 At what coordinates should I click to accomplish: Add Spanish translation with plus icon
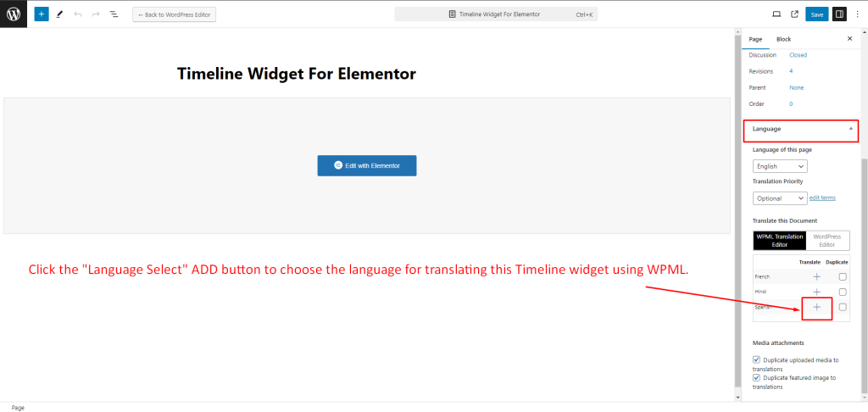tap(816, 307)
